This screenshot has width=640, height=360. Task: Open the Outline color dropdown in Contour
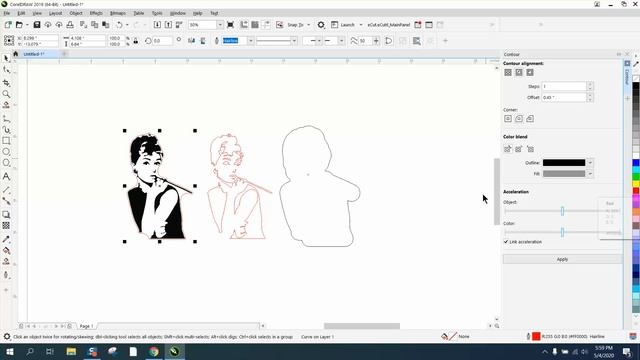590,162
